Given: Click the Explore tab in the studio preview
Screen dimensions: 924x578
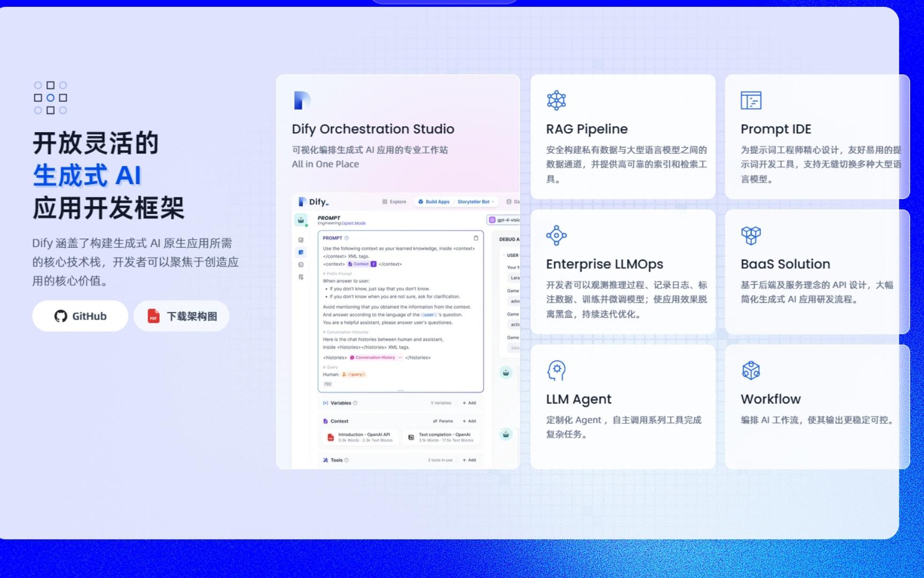Looking at the screenshot, I should (x=394, y=202).
